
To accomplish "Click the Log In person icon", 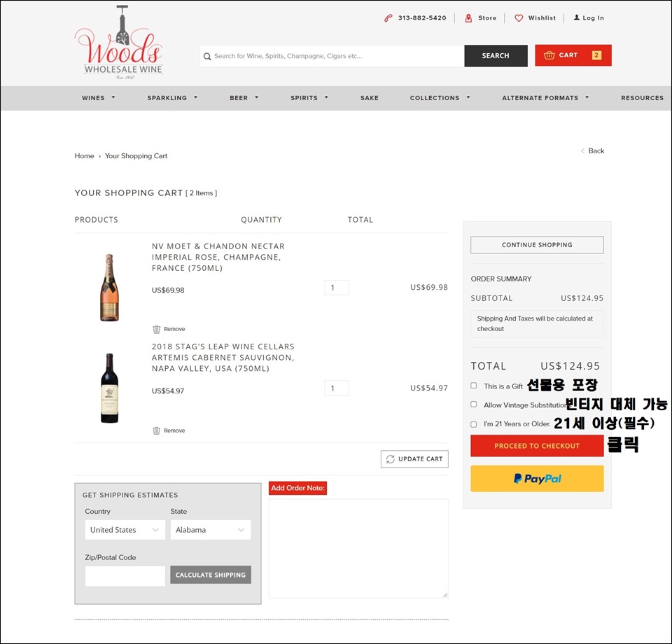I will [x=577, y=17].
